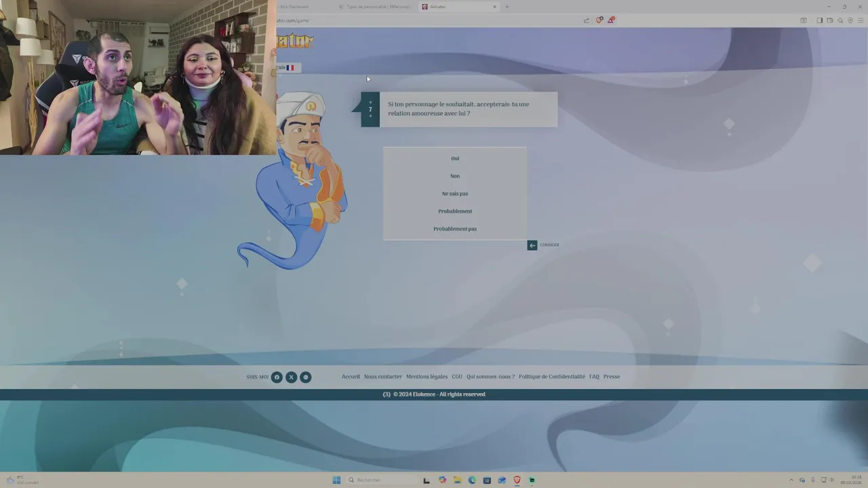
Task: Open Akinator's Facebook page icon
Action: (x=277, y=377)
